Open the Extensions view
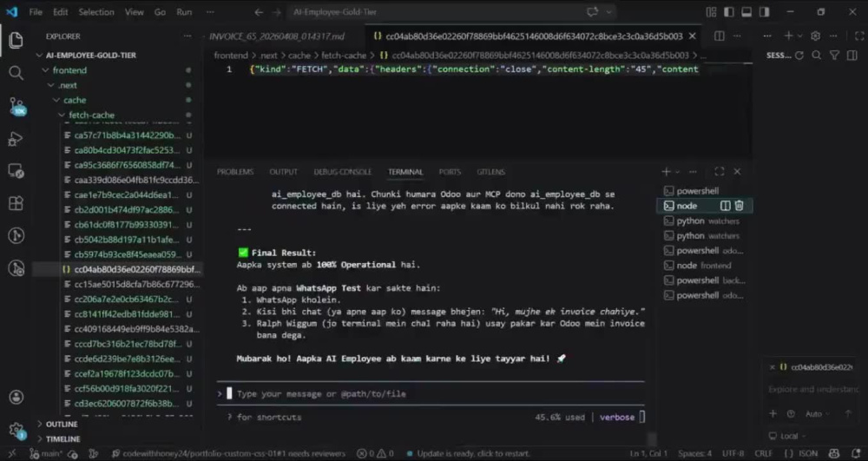This screenshot has height=461, width=868. click(16, 203)
